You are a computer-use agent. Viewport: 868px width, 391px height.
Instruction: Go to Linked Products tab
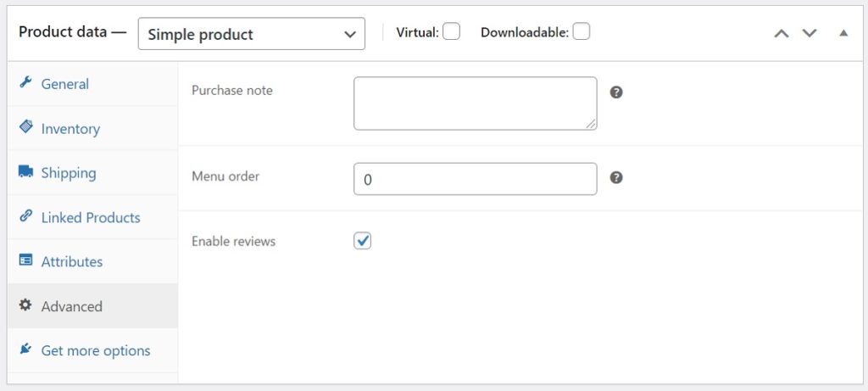tap(92, 217)
